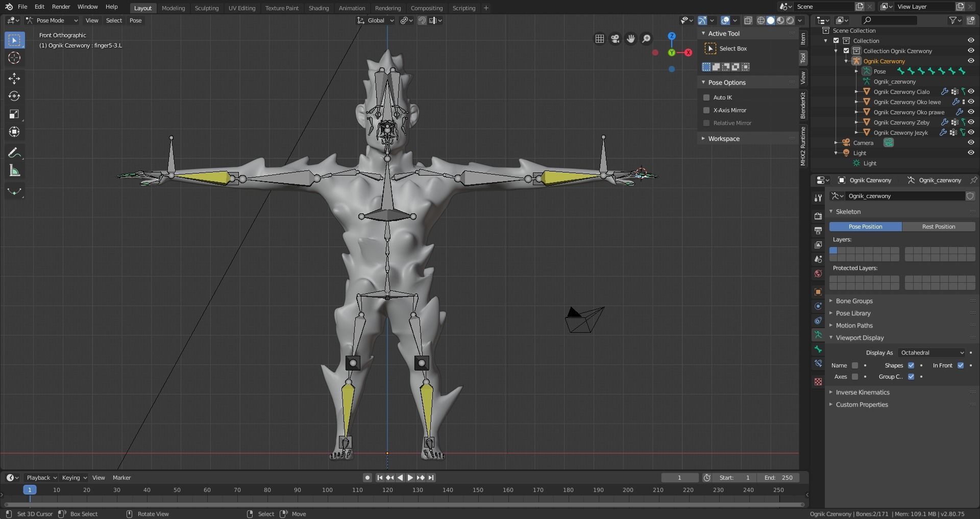This screenshot has width=980, height=519.
Task: Enable the Auto IK checkbox
Action: 706,97
